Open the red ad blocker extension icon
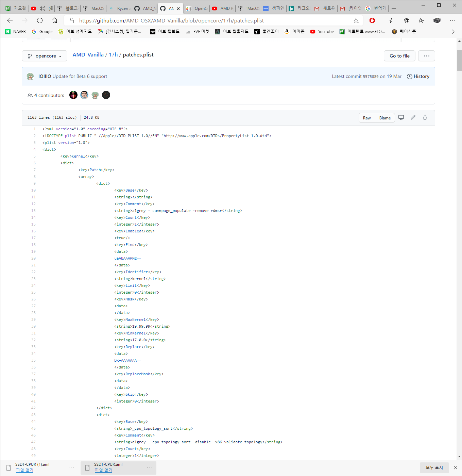This screenshot has width=462, height=476. tap(372, 20)
